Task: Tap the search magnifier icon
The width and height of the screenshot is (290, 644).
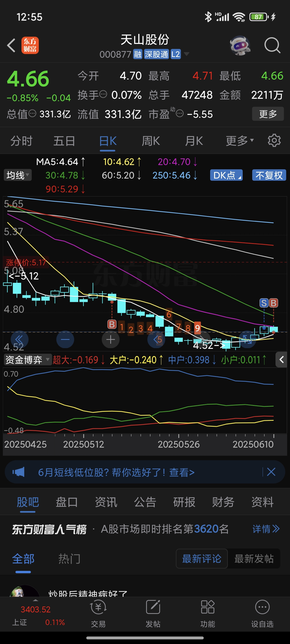Action: 272,45
